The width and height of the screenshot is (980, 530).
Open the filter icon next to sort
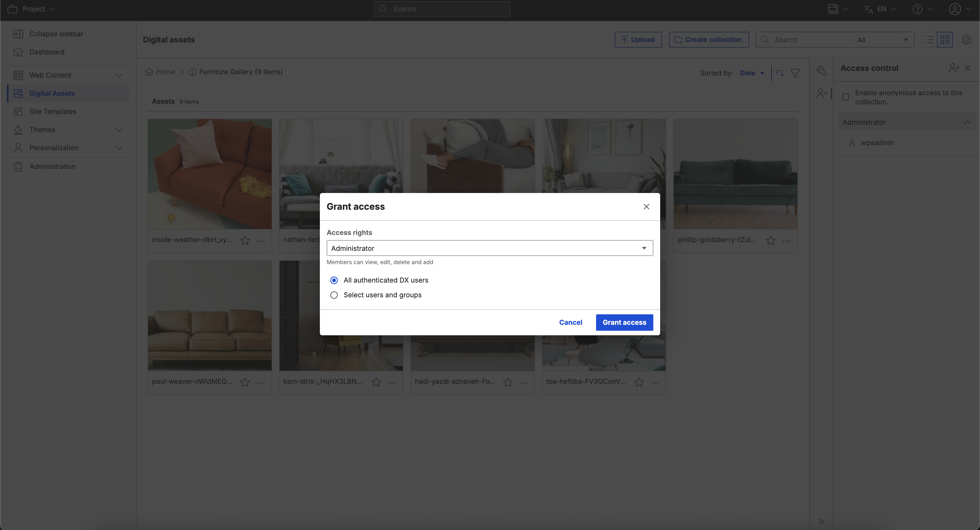point(795,73)
